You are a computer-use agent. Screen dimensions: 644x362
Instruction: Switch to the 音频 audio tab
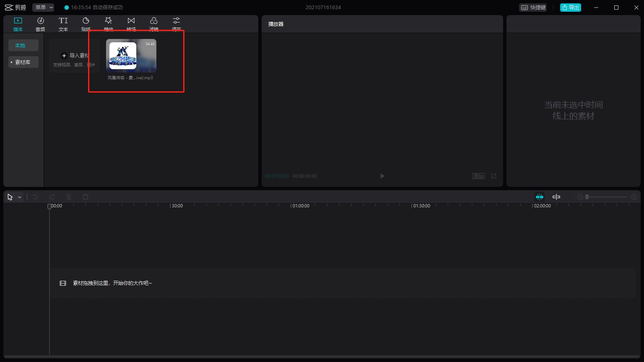pos(40,24)
